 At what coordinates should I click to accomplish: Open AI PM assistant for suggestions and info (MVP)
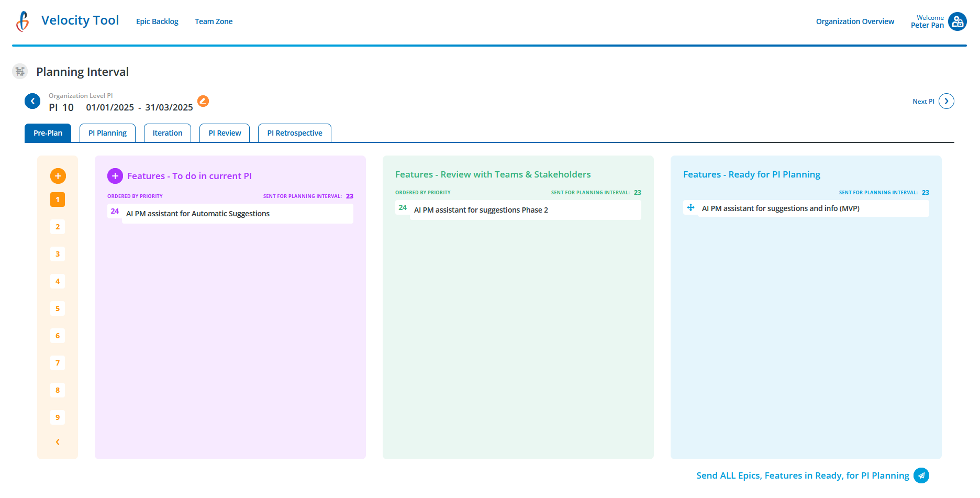(814, 208)
